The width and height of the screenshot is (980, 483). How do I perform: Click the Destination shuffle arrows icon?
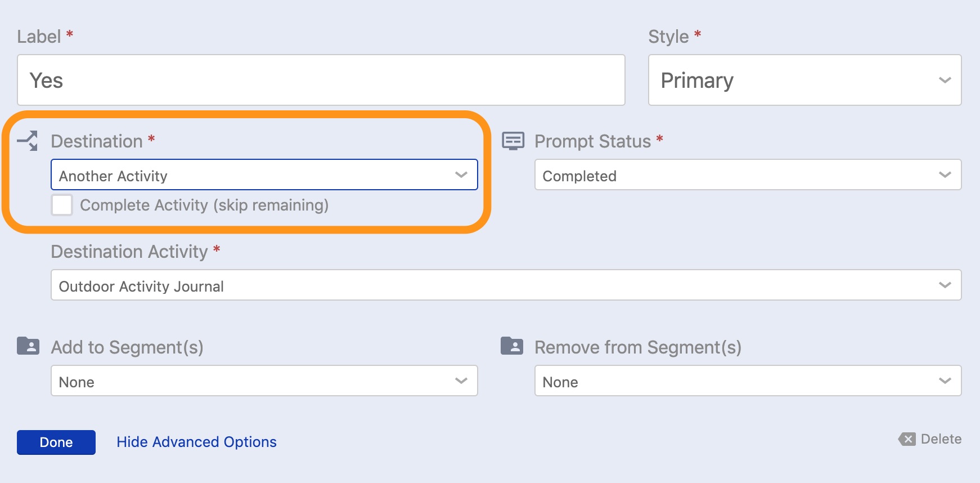point(28,141)
